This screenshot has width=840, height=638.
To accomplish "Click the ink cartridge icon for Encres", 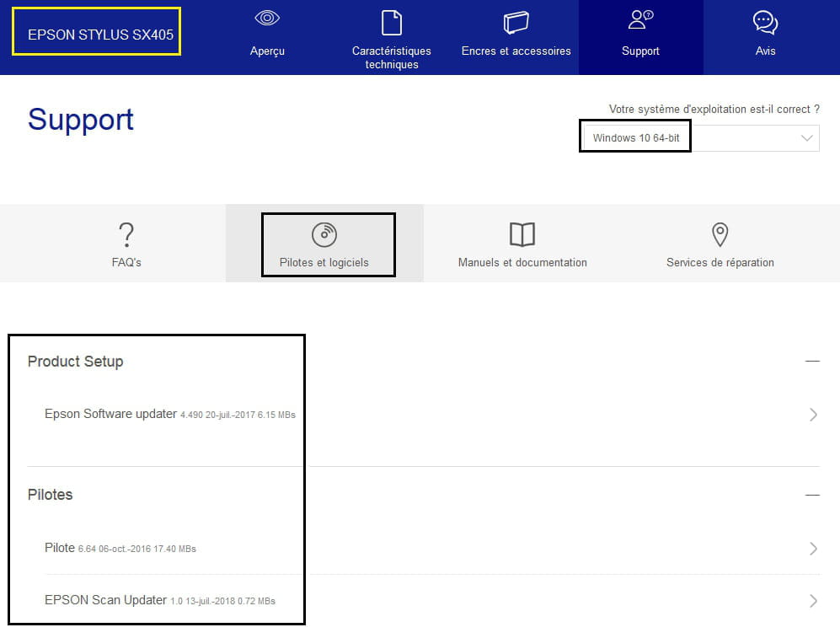I will coord(516,22).
